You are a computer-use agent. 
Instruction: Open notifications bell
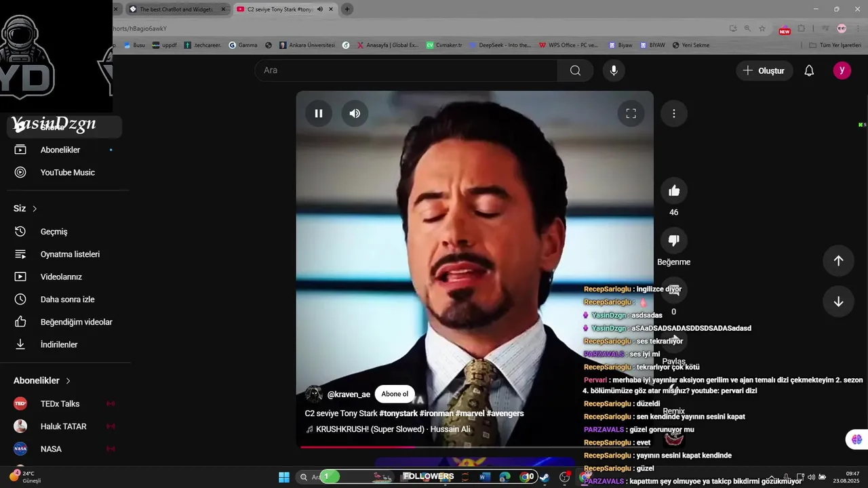tap(809, 70)
